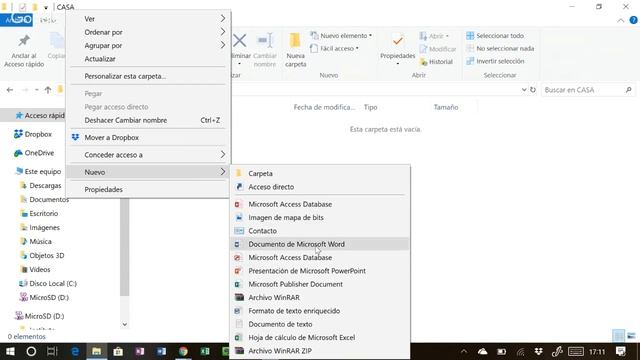The width and height of the screenshot is (640, 360).
Task: Open File Explorer help icon
Action: coord(633,20)
